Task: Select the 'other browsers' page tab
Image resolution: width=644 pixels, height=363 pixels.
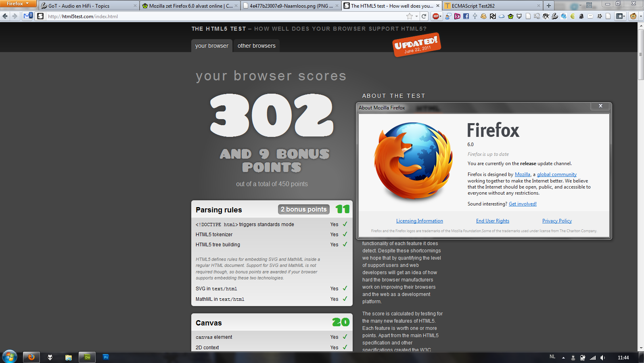Action: tap(257, 46)
